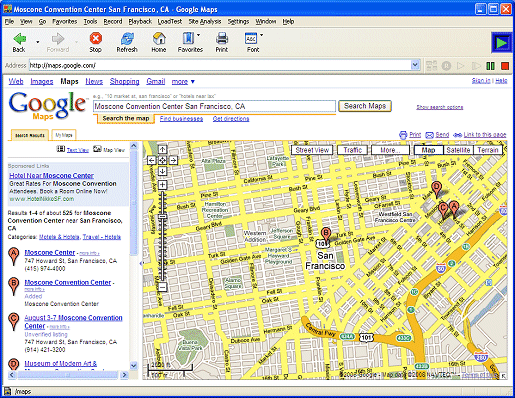This screenshot has height=398, width=515.
Task: Open the Favorites toolbar icon
Action: point(188,38)
